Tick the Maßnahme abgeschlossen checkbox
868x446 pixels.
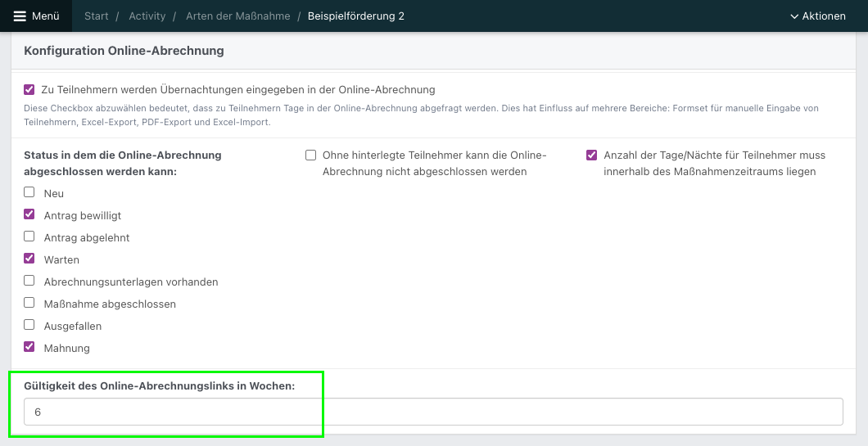point(29,303)
